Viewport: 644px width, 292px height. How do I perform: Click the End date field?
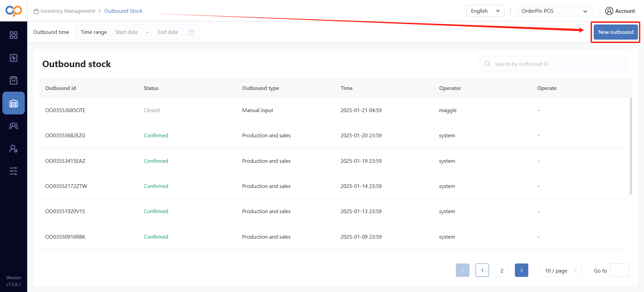[x=168, y=32]
